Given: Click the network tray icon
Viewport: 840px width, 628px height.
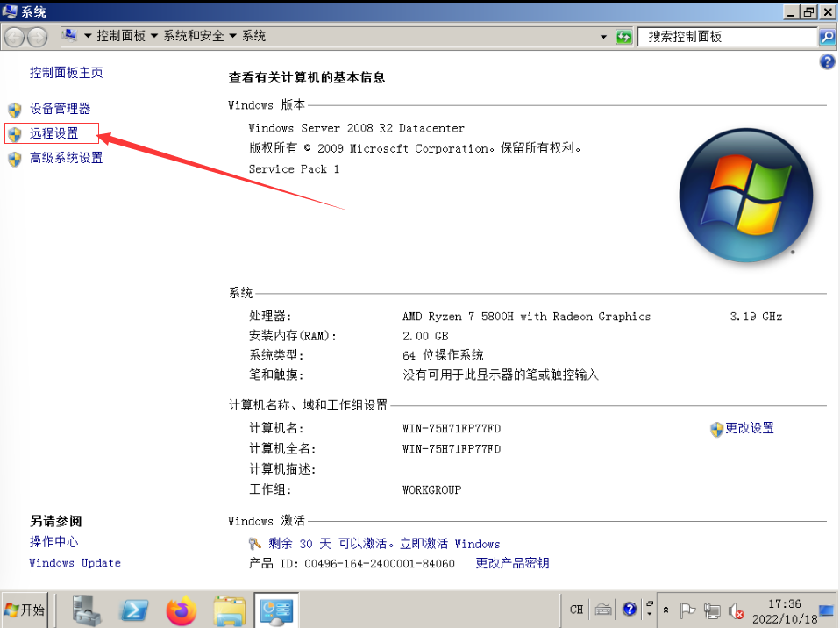Looking at the screenshot, I should (x=712, y=610).
